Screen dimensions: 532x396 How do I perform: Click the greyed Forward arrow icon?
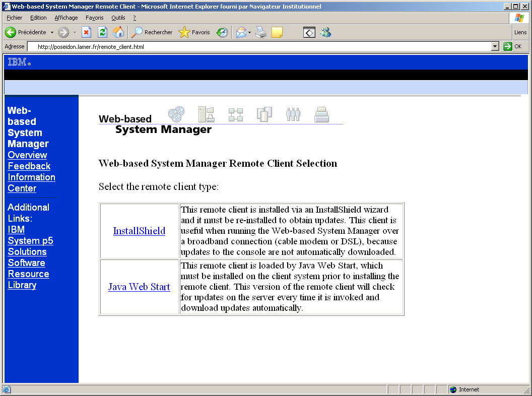(x=63, y=32)
